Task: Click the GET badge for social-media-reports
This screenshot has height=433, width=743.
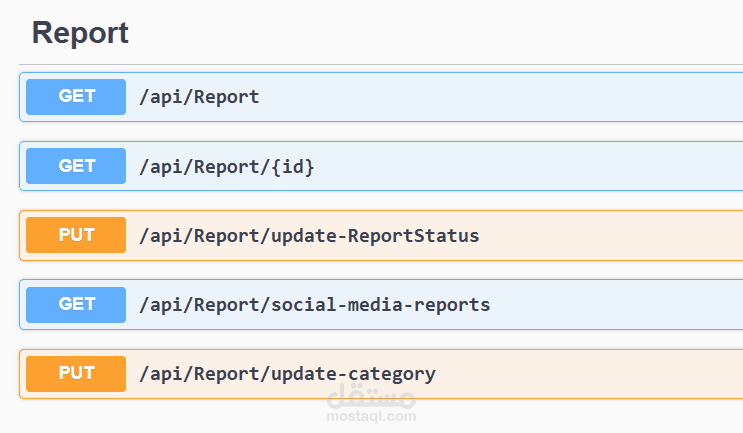Action: (76, 304)
